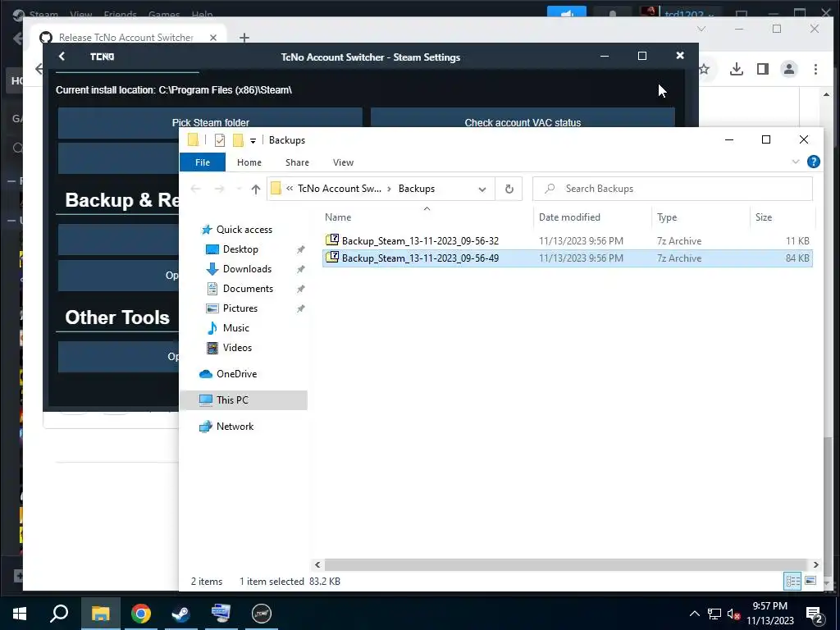The width and height of the screenshot is (840, 630).
Task: Click Check account VAC status button
Action: [x=523, y=118]
